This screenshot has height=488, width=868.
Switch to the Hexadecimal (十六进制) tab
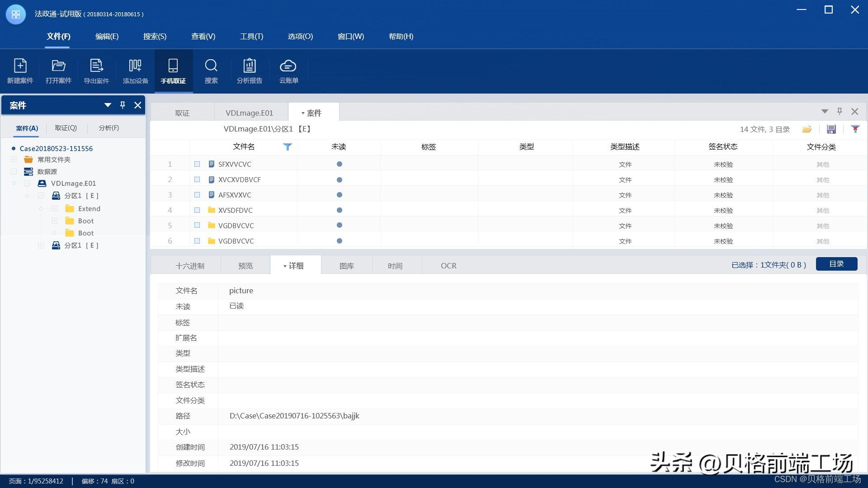pos(189,266)
